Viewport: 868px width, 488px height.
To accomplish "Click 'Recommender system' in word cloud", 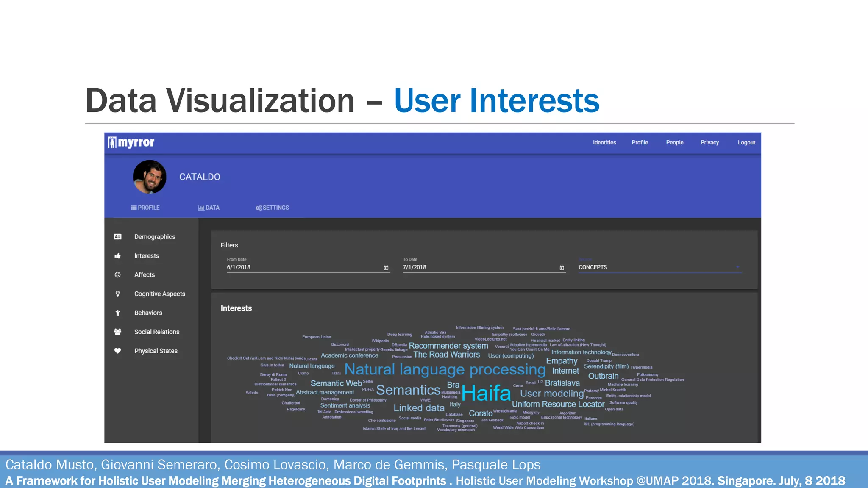I will [x=448, y=346].
